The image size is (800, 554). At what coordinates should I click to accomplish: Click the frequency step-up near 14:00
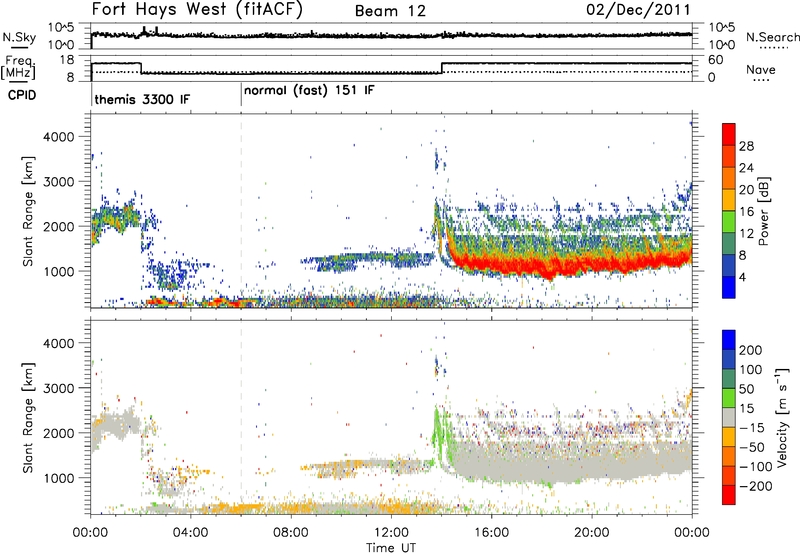442,68
